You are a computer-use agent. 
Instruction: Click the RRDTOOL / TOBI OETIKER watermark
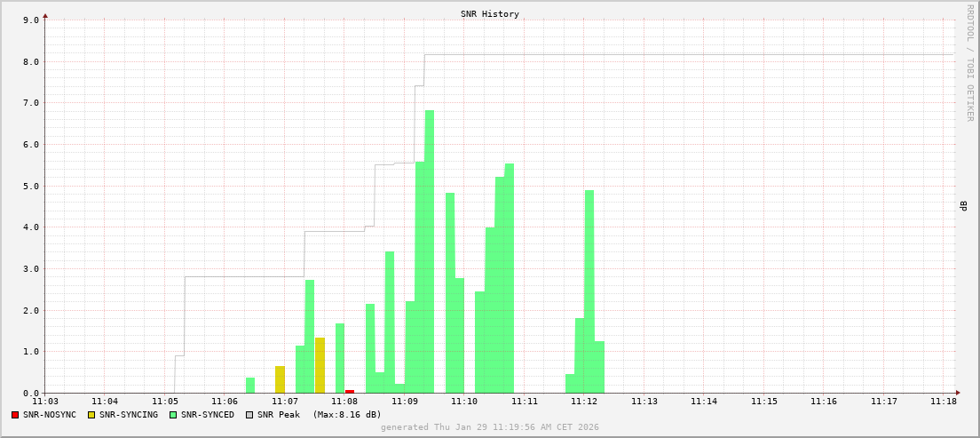pos(969,62)
